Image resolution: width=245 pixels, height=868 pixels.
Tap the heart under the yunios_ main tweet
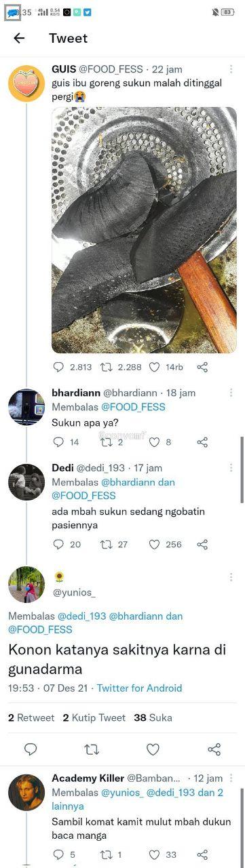153,749
